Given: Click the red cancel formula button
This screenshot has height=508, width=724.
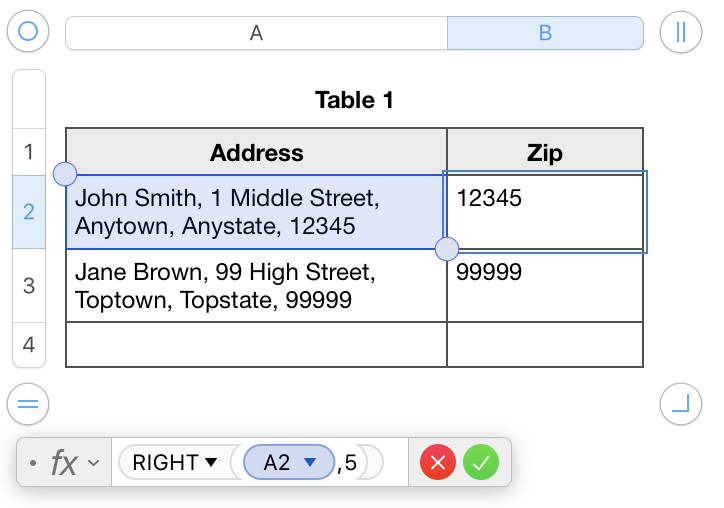Looking at the screenshot, I should coord(438,463).
